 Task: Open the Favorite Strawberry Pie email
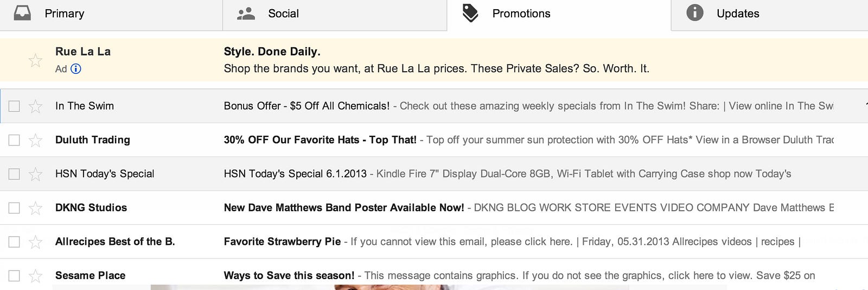click(282, 242)
